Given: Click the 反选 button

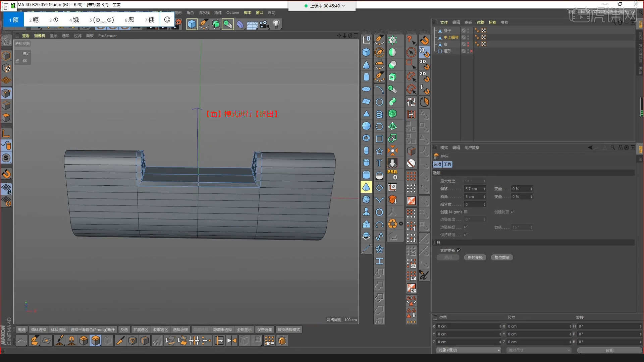Looking at the screenshot, I should 124,329.
